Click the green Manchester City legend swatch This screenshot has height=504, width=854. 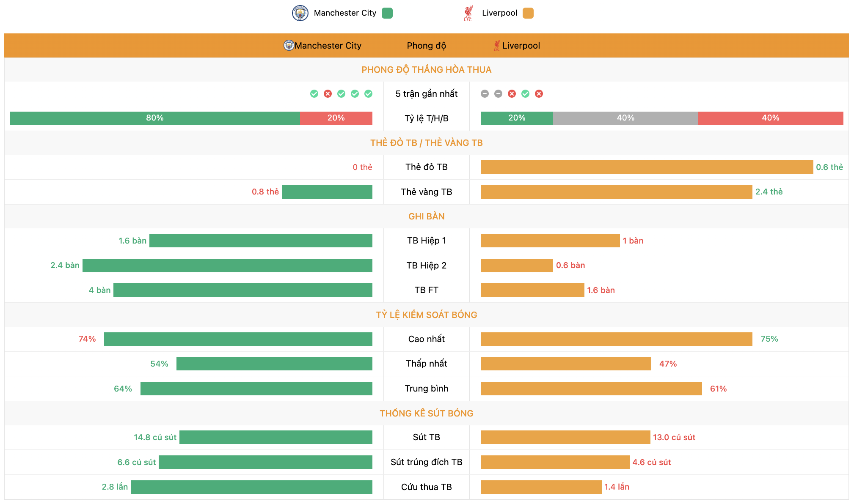[387, 13]
